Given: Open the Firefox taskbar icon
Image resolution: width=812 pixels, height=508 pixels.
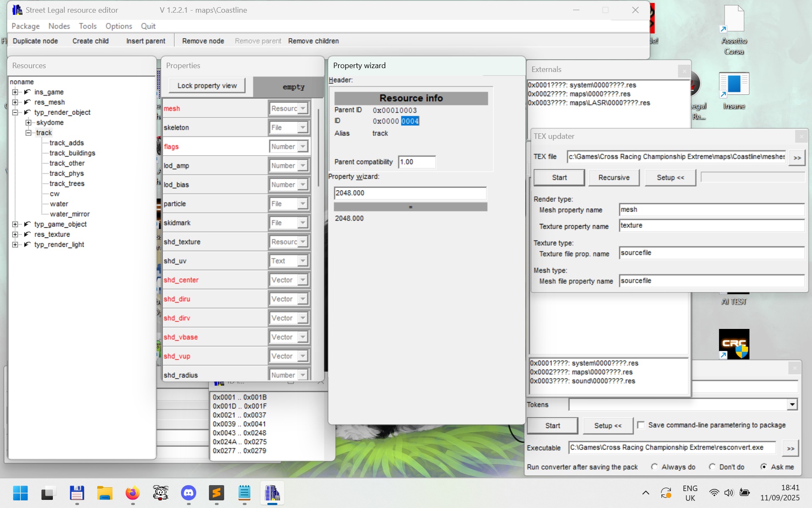Looking at the screenshot, I should point(132,493).
